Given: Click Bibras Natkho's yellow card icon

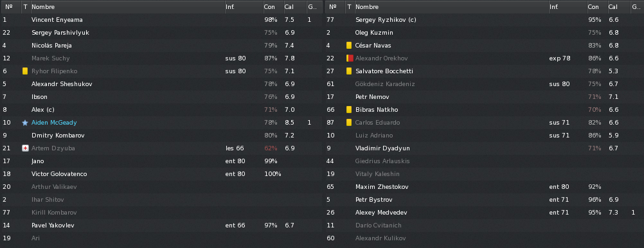Looking at the screenshot, I should (x=349, y=110).
